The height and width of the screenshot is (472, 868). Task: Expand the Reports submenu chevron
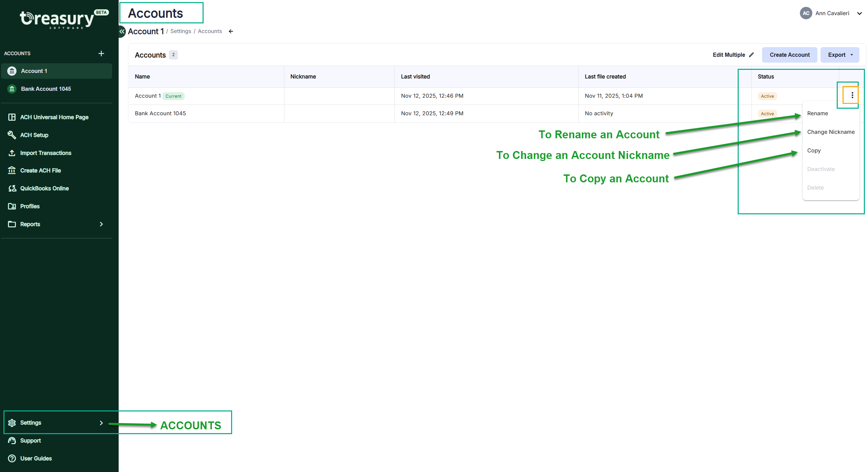pos(101,224)
